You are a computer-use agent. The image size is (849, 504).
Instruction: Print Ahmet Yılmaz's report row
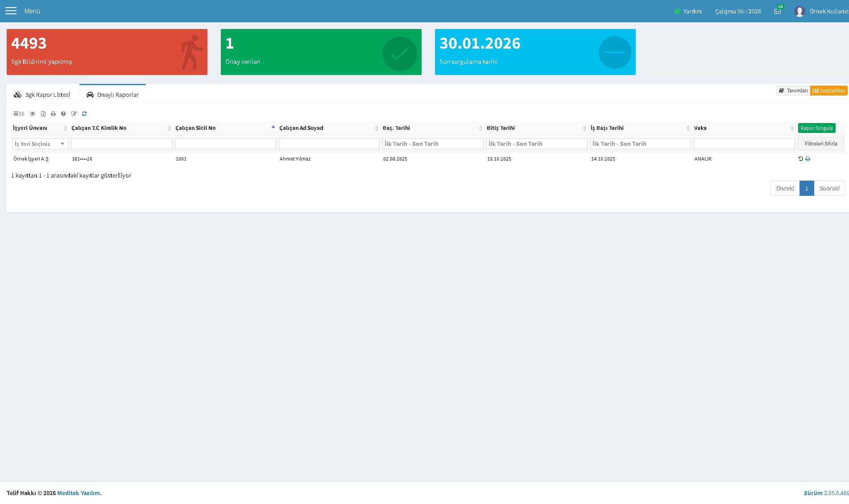click(x=808, y=159)
